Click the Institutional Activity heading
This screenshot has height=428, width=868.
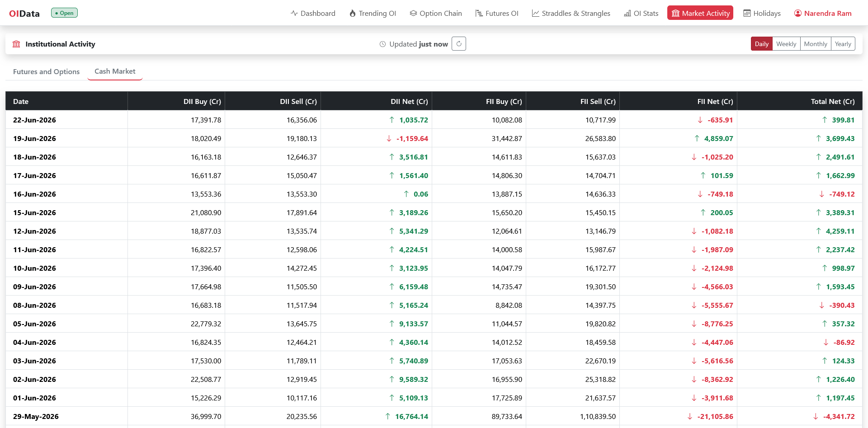[x=60, y=44]
